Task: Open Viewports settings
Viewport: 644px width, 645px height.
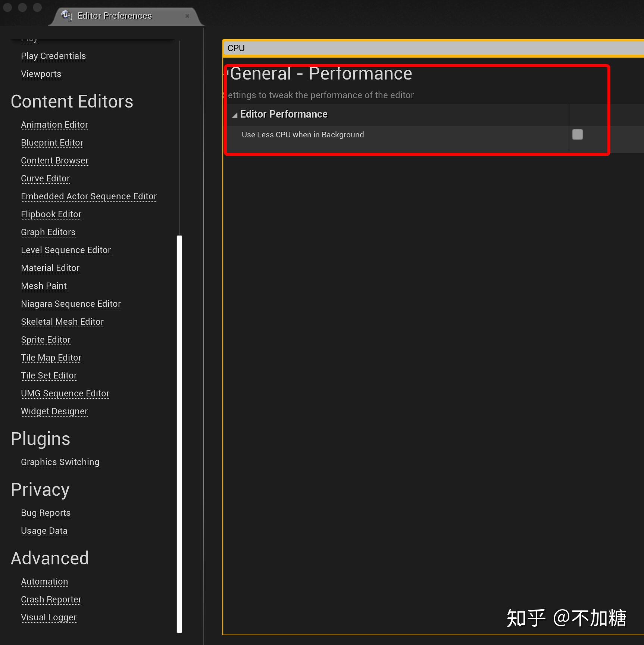Action: tap(41, 74)
